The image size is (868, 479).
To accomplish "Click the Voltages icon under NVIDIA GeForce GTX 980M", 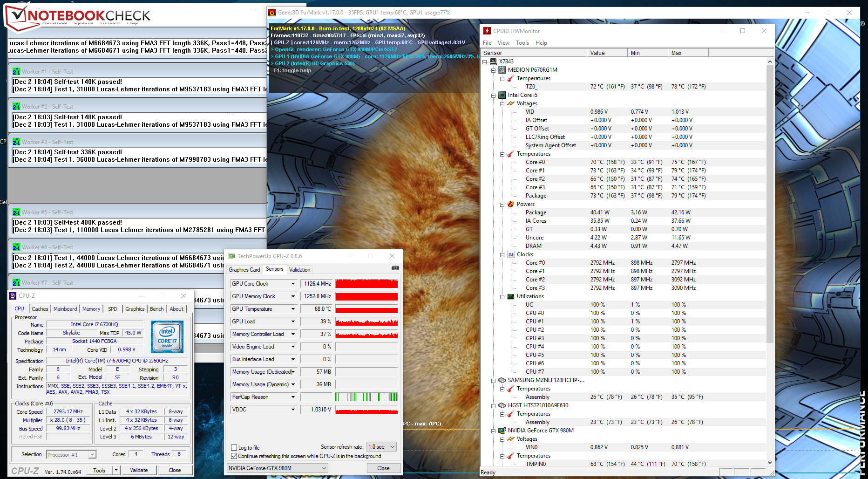I will pos(511,439).
